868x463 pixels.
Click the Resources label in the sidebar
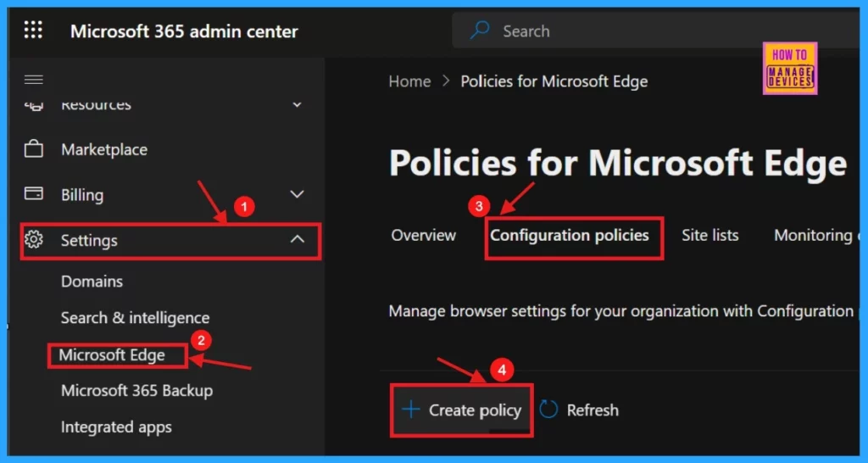[x=96, y=104]
